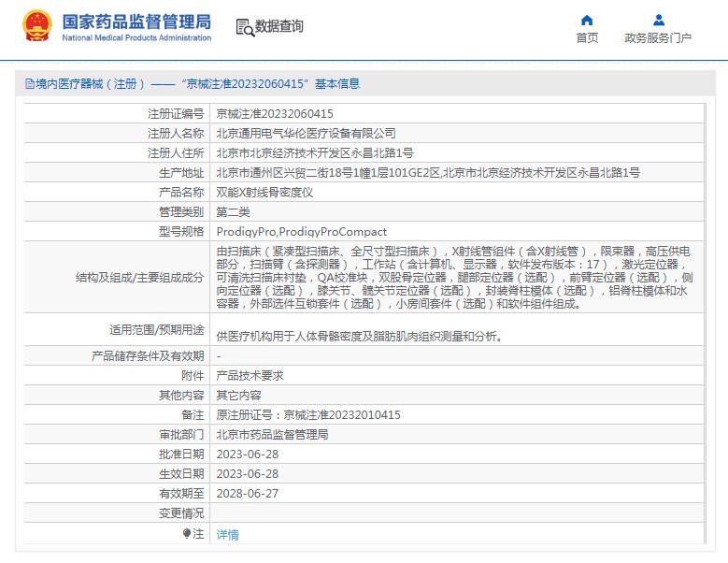
Task: Select registration number 京械注准20232060415 cell
Action: click(275, 114)
